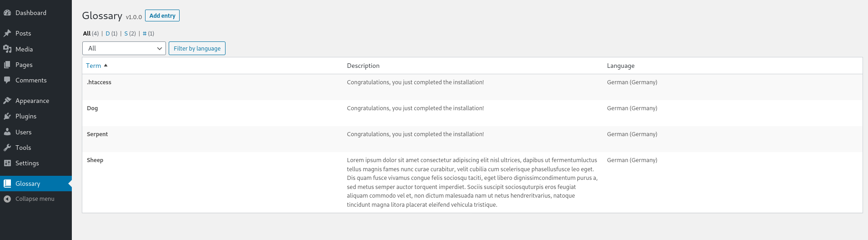The height and width of the screenshot is (240, 868).
Task: Open the language filter dropdown
Action: click(x=124, y=48)
